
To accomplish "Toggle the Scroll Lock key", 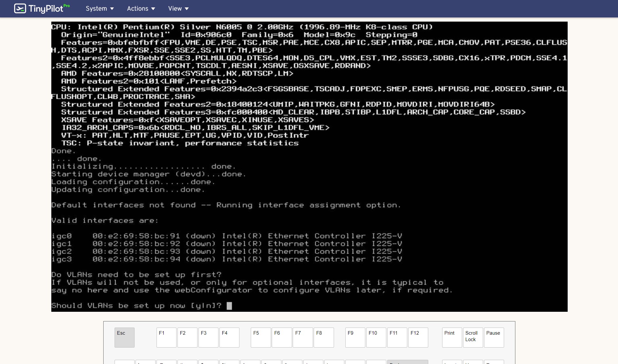I will pos(473,337).
